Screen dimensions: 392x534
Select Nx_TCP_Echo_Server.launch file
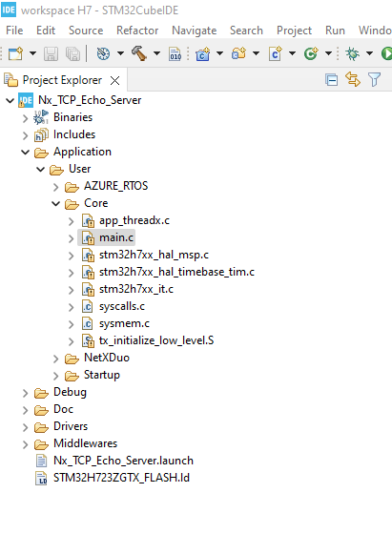[x=123, y=461]
